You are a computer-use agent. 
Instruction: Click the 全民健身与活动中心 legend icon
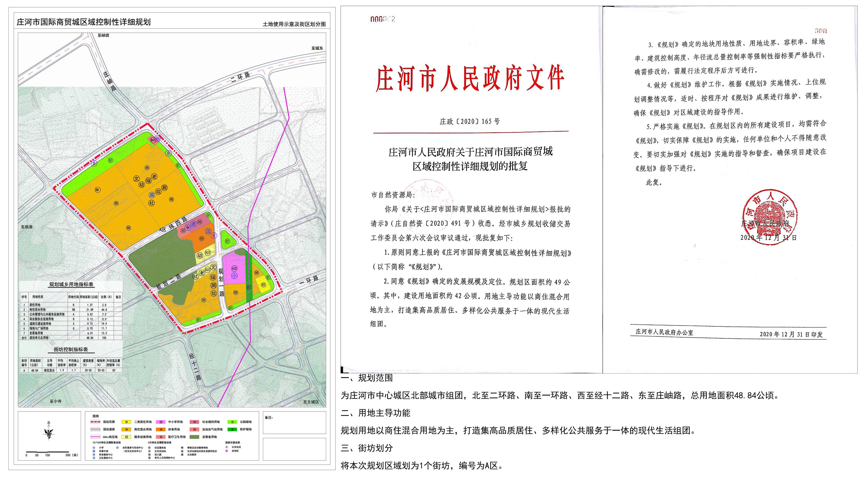(x=118, y=448)
